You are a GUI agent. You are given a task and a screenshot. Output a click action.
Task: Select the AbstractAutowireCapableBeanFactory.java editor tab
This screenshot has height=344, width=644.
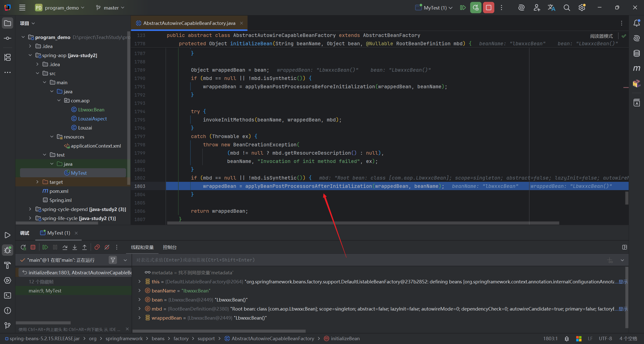tap(189, 23)
